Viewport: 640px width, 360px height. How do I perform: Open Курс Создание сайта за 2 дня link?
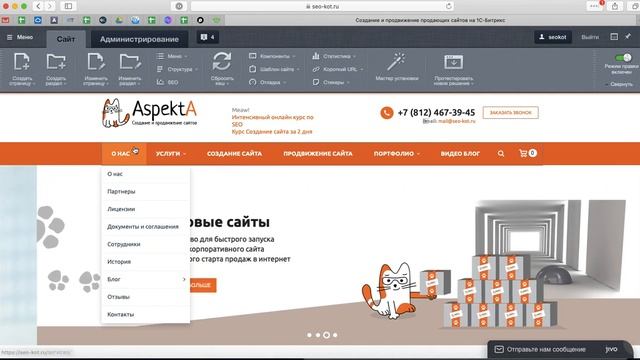click(272, 131)
